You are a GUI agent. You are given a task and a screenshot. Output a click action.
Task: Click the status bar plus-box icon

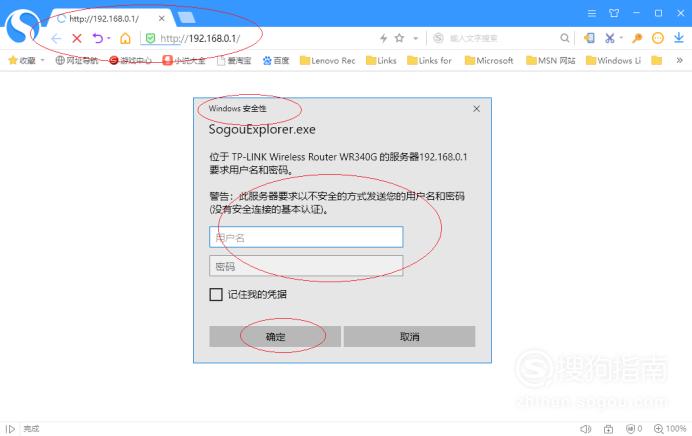609,428
